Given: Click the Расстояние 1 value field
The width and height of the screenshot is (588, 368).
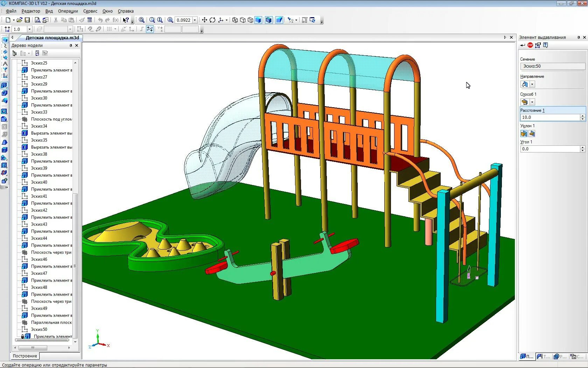Looking at the screenshot, I should pos(550,117).
